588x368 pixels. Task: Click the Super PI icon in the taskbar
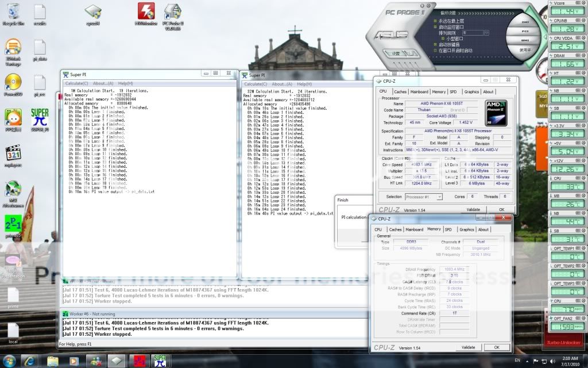click(160, 361)
